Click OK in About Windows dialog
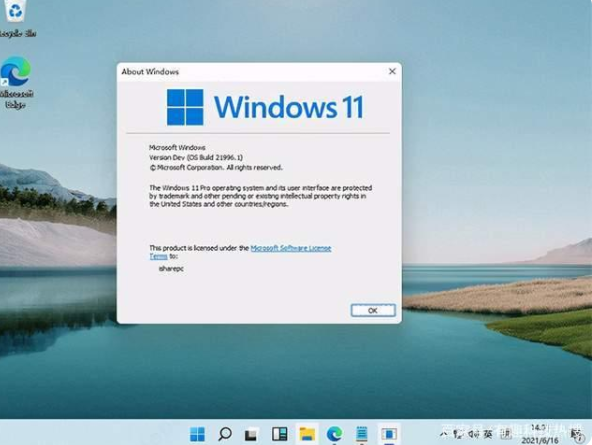Viewport: 592px width, 445px height. tap(373, 310)
